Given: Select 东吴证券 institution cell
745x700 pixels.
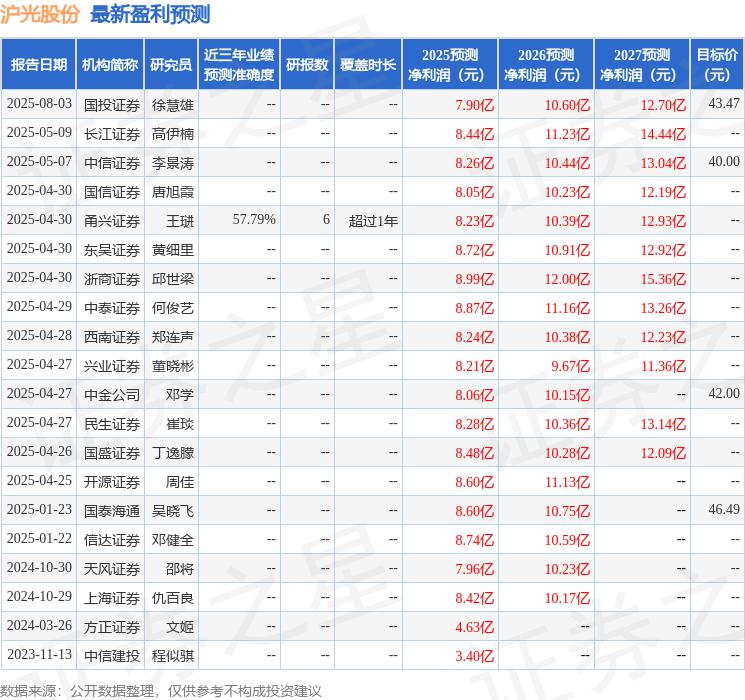Looking at the screenshot, I should point(112,250).
